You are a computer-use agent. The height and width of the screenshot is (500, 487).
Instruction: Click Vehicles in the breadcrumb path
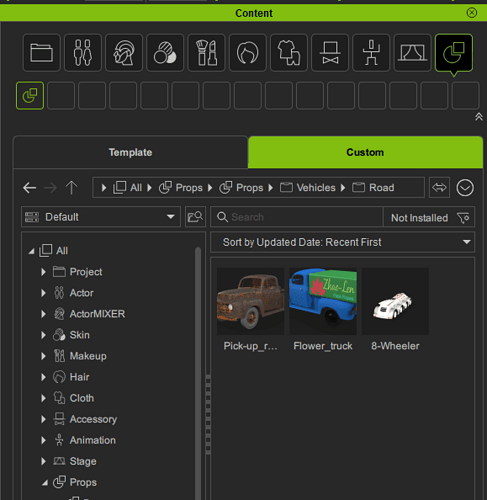pyautogui.click(x=316, y=188)
